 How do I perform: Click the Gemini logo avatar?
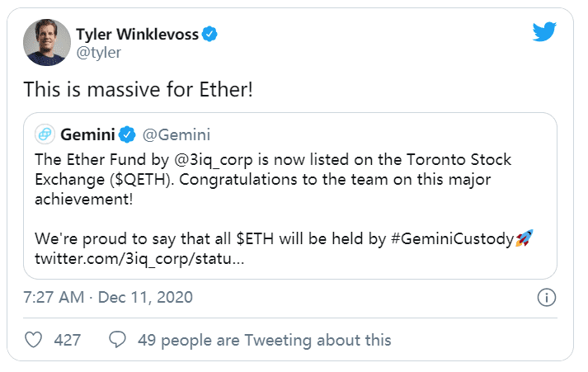[x=44, y=134]
